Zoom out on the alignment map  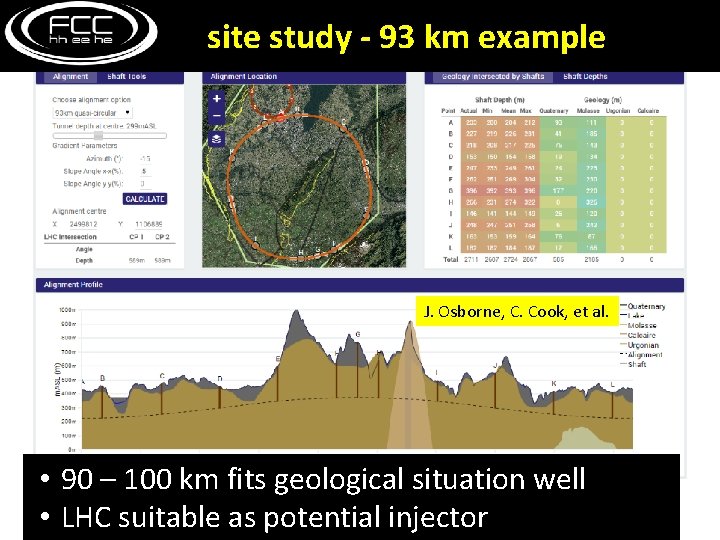pos(217,116)
